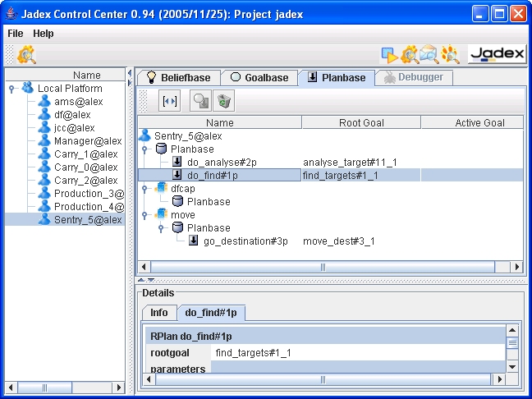
Task: Click the plan table scroll right arrow
Action: click(516, 267)
